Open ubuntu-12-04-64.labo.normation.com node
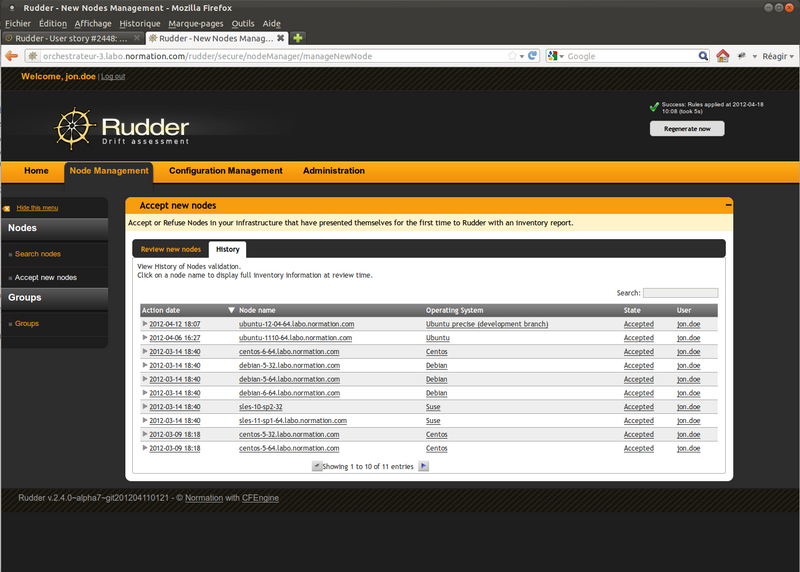 click(296, 324)
